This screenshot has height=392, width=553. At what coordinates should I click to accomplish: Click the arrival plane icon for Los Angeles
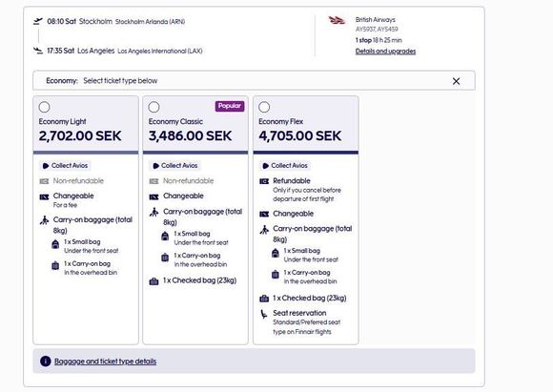click(38, 51)
